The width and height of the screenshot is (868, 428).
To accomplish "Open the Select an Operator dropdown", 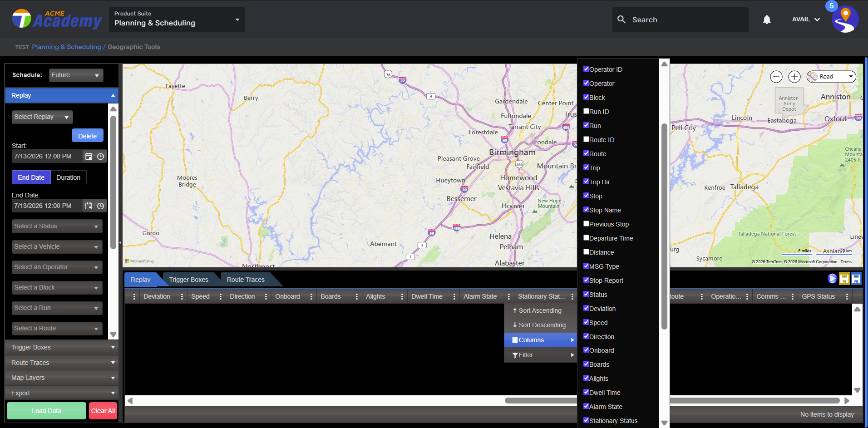I will coord(57,267).
